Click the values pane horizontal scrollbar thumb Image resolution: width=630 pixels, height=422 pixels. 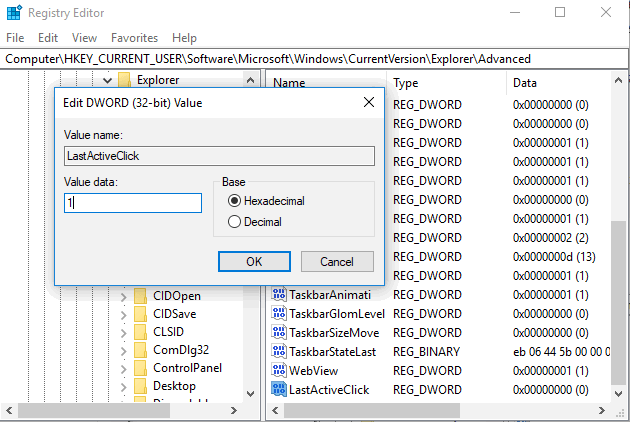pyautogui.click(x=372, y=410)
